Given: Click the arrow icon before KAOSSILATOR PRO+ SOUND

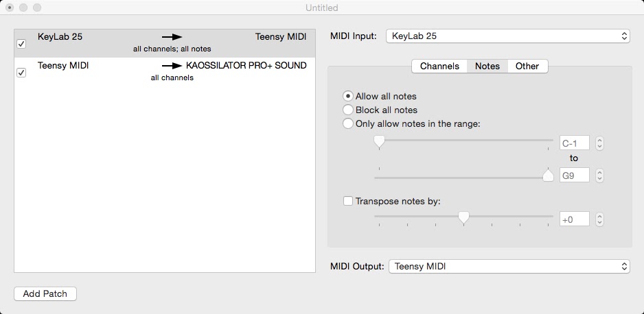Looking at the screenshot, I should tap(172, 66).
